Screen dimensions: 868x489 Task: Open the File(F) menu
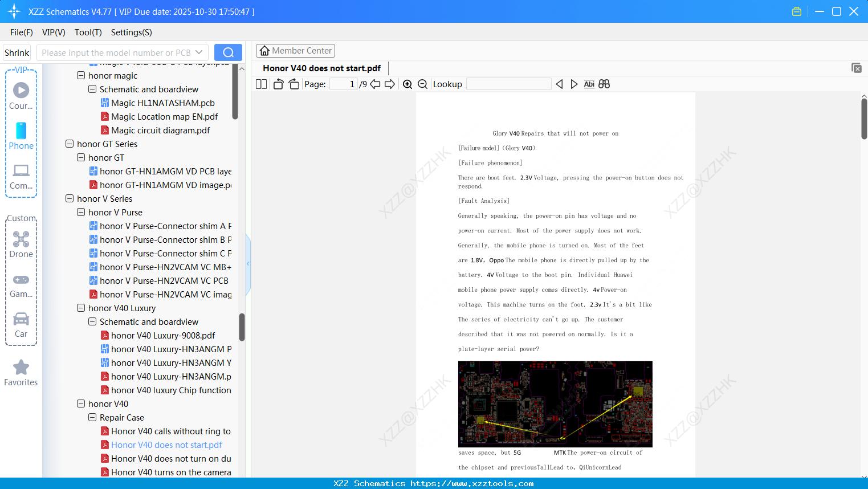(22, 32)
